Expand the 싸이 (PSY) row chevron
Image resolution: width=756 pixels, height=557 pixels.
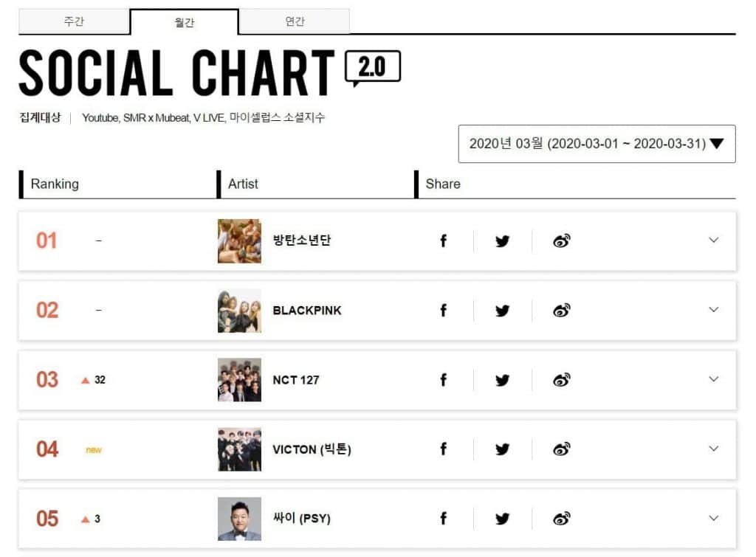click(x=713, y=518)
